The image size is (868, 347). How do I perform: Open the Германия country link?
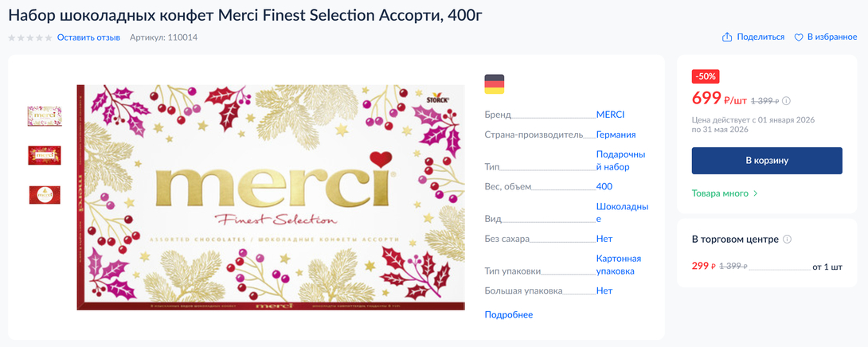[616, 135]
